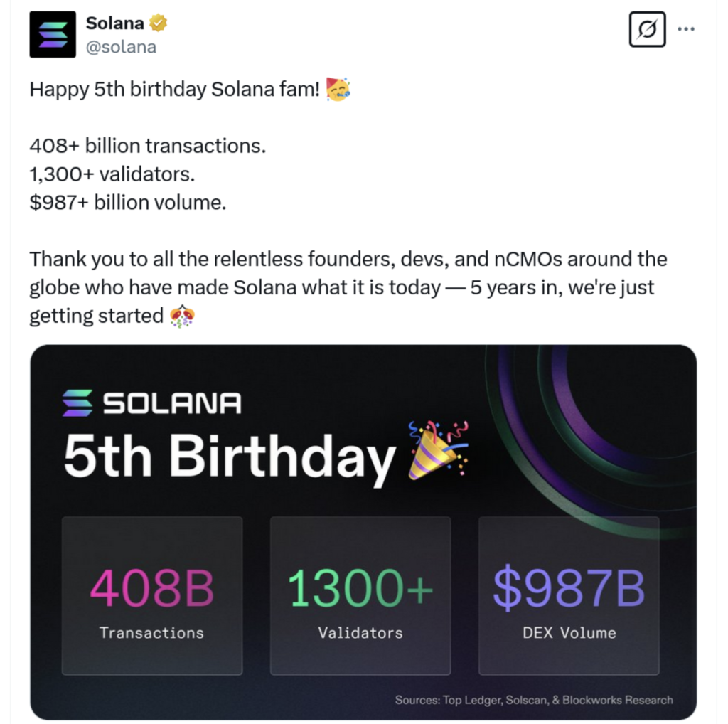Open the three-dot more options menu
Viewport: 728px width, 724px height.
pos(686,29)
